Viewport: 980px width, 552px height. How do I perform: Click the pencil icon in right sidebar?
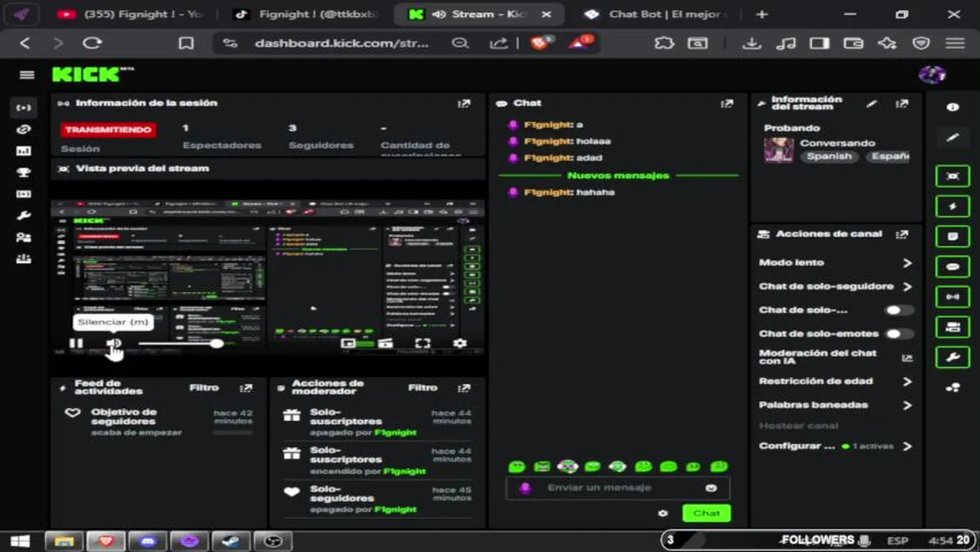click(x=952, y=138)
